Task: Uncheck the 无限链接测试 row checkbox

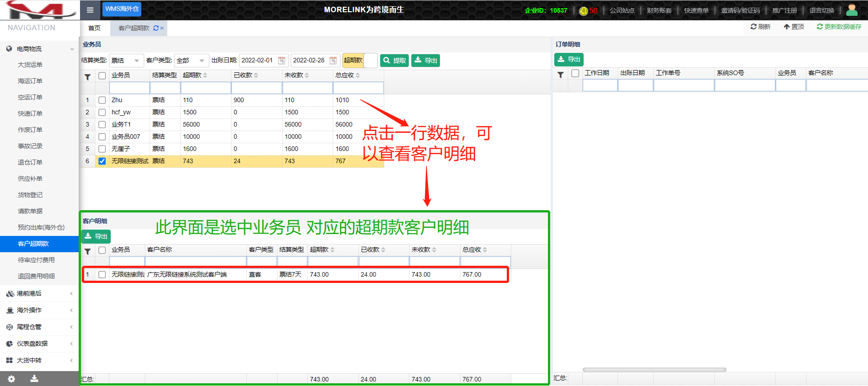Action: [102, 161]
